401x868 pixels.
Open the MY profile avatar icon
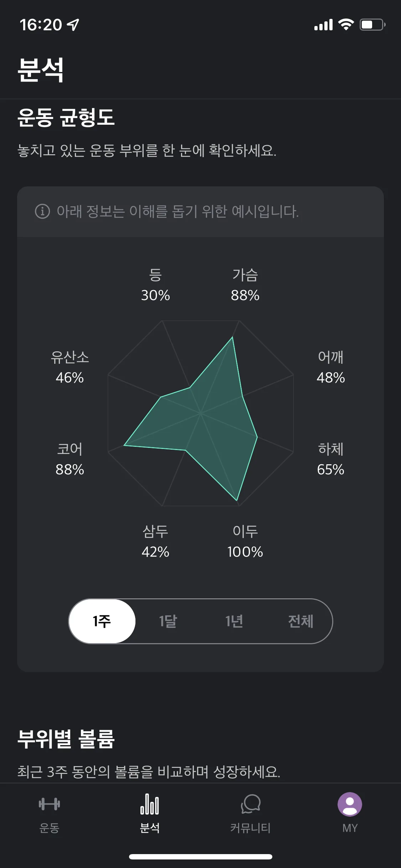pos(350,804)
